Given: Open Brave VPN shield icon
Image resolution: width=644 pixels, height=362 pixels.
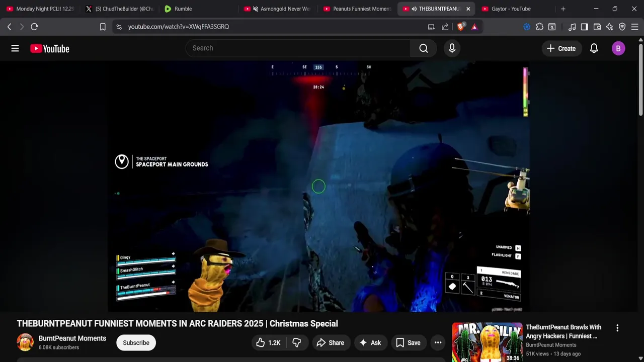Looking at the screenshot, I should coord(622,27).
